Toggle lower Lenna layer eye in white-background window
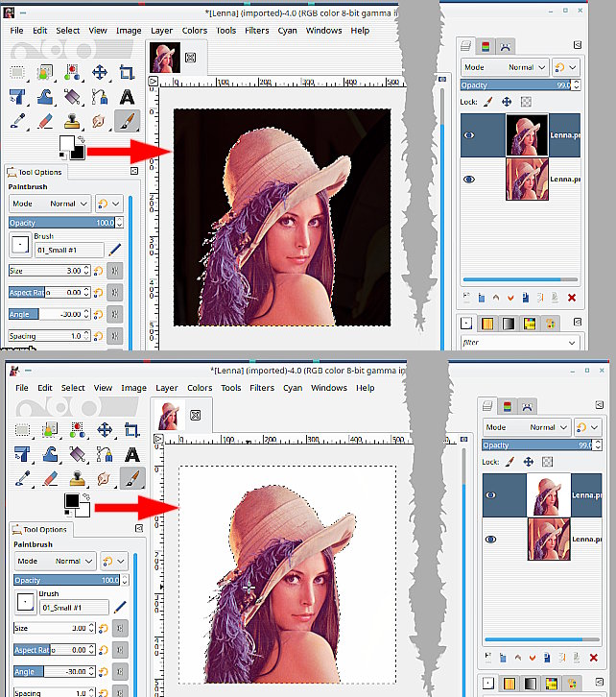616x697 pixels. point(490,540)
